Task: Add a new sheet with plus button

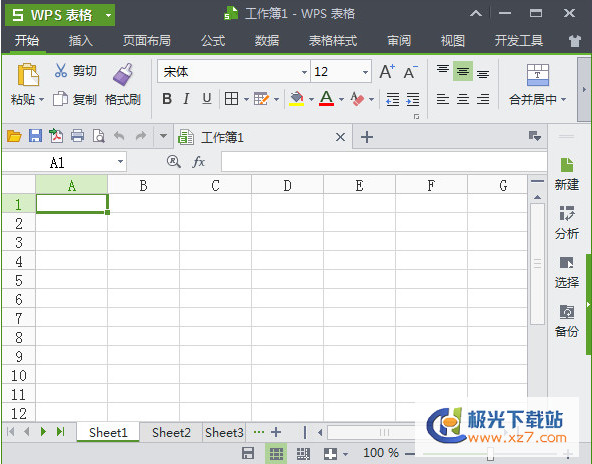Action: [x=276, y=432]
